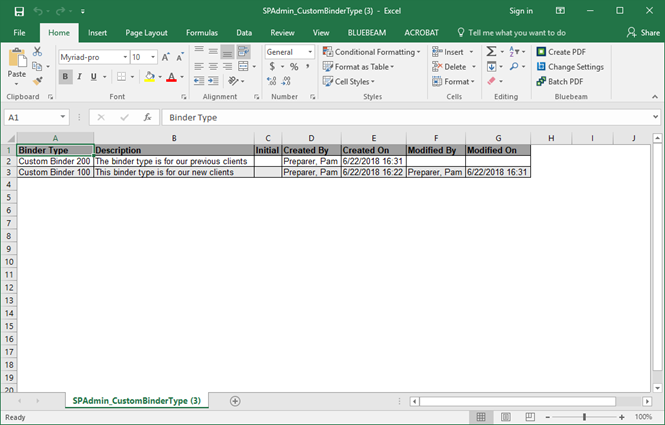Switch to Normal view in status bar
This screenshot has width=665, height=425.
(x=481, y=417)
